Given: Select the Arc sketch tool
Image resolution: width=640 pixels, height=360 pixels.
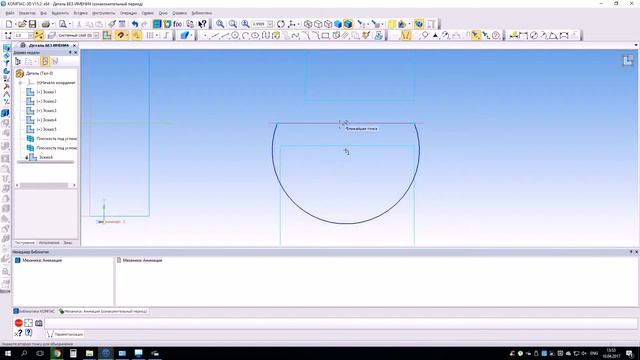Looking at the screenshot, I should pyautogui.click(x=245, y=36).
